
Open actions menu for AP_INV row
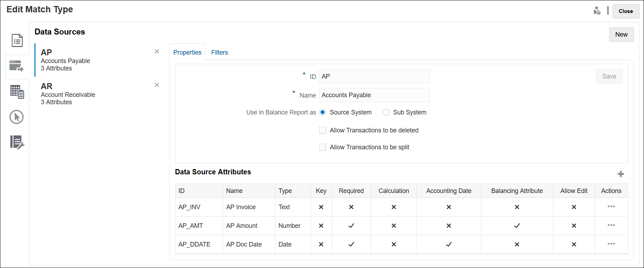point(611,207)
